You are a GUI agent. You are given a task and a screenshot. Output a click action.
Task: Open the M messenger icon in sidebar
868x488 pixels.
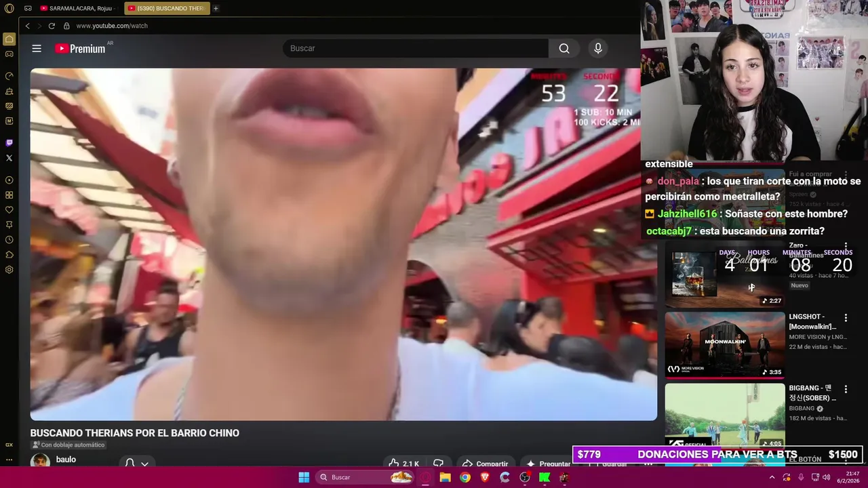(x=9, y=121)
